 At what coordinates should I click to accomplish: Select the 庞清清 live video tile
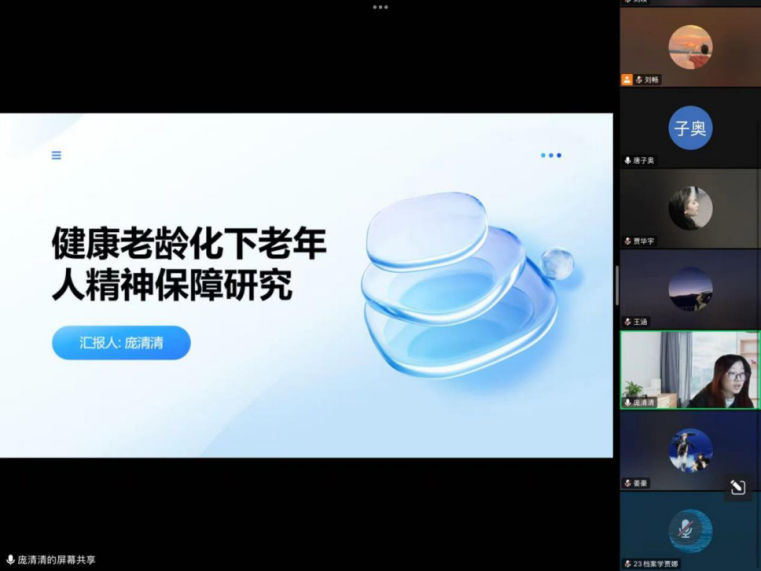point(690,370)
